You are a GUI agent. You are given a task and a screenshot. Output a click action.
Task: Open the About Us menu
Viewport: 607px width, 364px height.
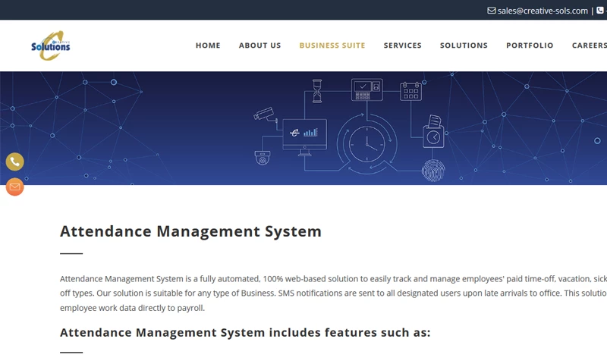[259, 45]
